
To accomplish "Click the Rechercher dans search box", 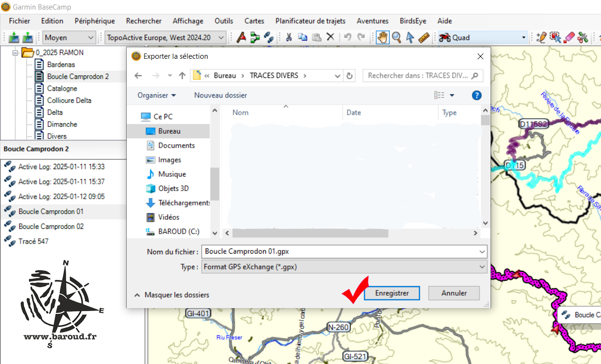I will pos(423,75).
